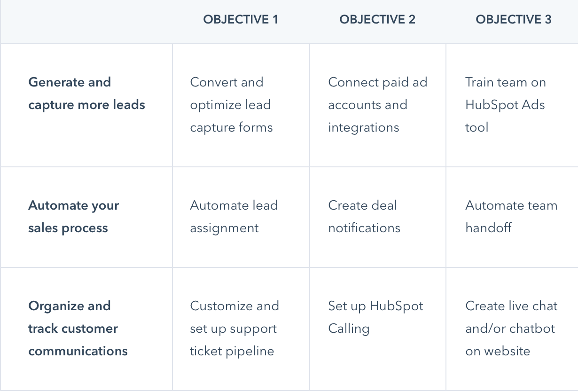Screen dimensions: 578x392
Task: Click the word 'Calling' in the table
Action: (349, 329)
